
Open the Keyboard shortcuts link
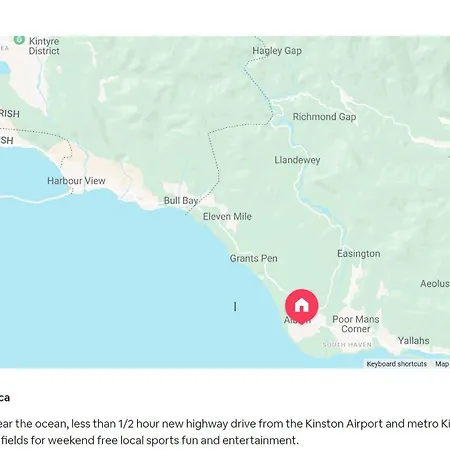tap(396, 364)
